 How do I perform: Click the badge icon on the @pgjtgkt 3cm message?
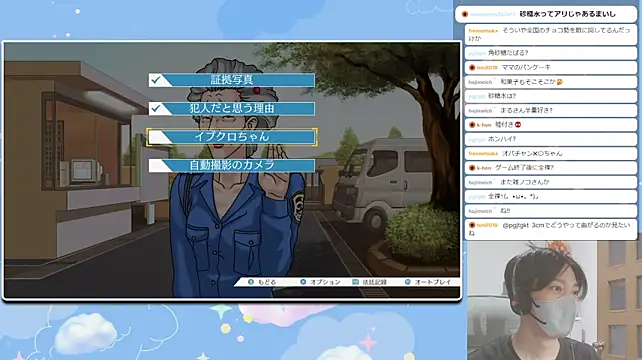tap(472, 225)
